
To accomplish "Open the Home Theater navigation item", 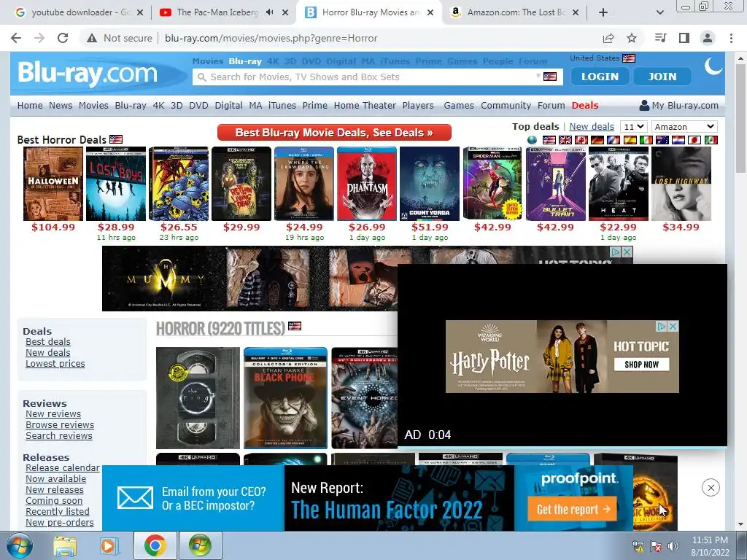I will [365, 105].
